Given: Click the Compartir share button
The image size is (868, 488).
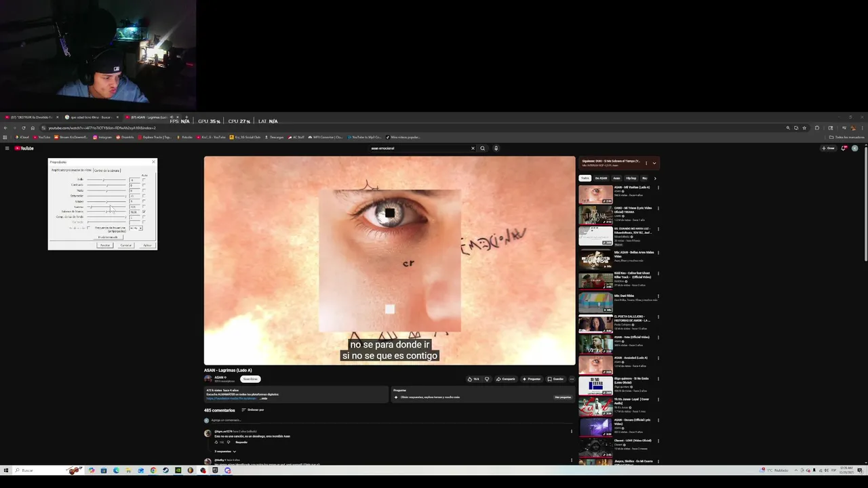Looking at the screenshot, I should 506,379.
